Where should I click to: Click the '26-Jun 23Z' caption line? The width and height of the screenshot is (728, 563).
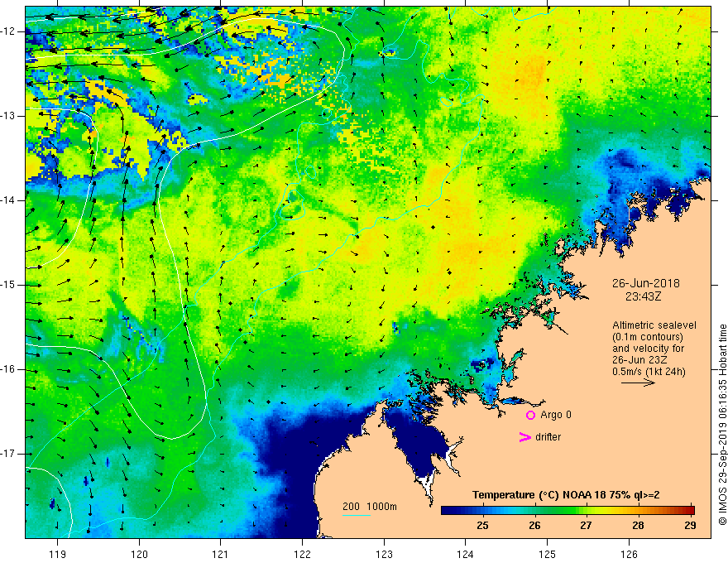pyautogui.click(x=639, y=360)
